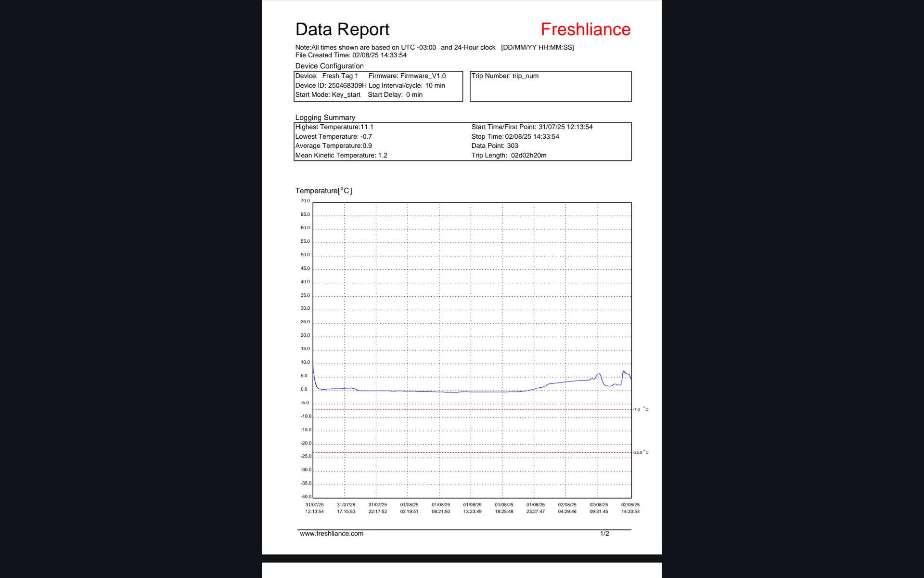Screen dimensions: 924x578
Task: Click the 02/08/25 14:33:54 x-axis label
Action: point(630,508)
